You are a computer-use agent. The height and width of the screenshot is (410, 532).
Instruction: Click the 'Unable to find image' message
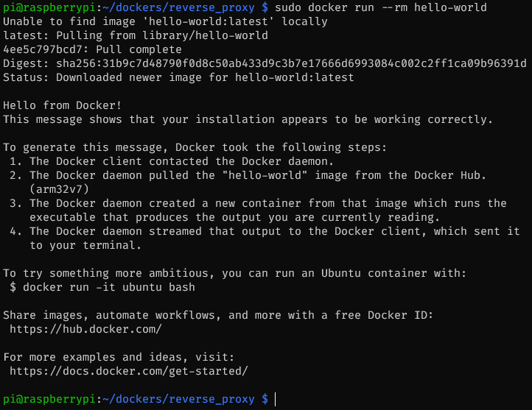[x=165, y=21]
